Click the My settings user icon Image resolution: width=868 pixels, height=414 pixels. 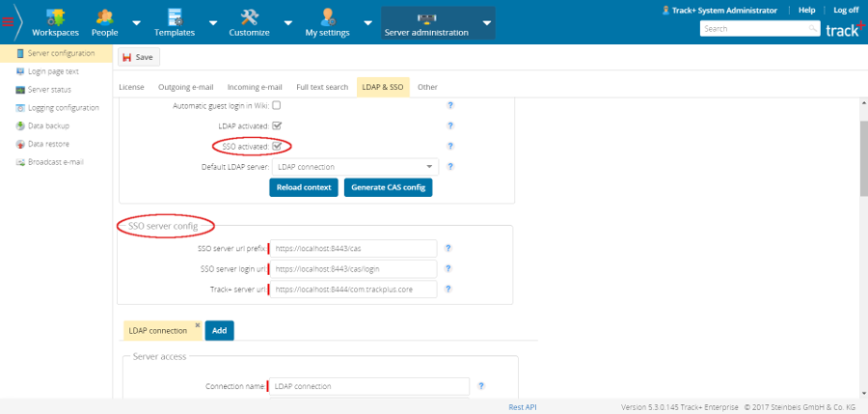(x=328, y=16)
